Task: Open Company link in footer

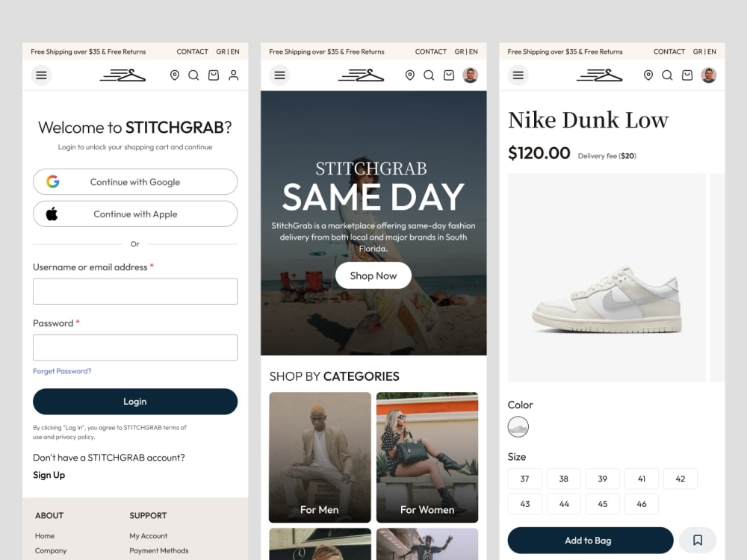Action: [x=51, y=550]
